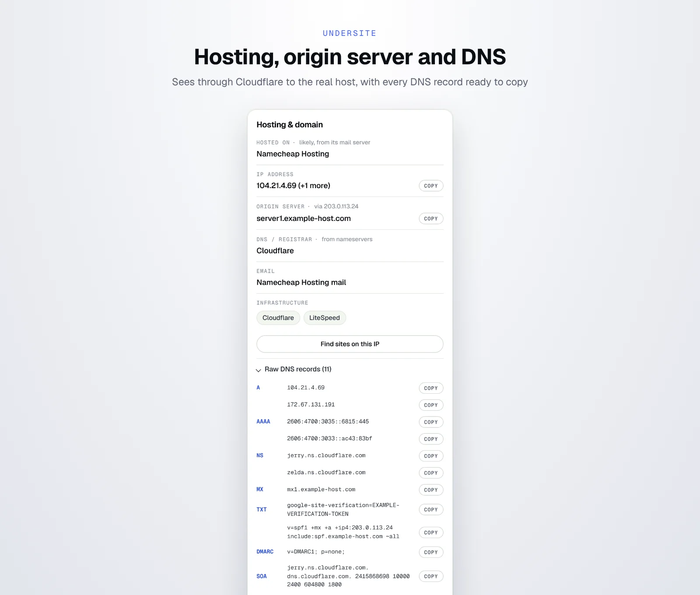The image size is (700, 595).
Task: Copy the A record 172.67.131.191
Action: (431, 405)
